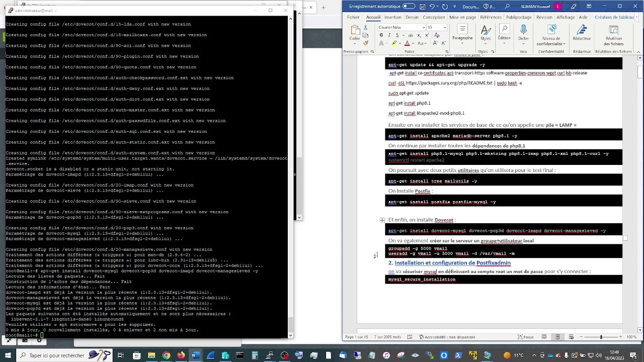
Task: Copy selection with the copy icon
Action: pos(366,35)
